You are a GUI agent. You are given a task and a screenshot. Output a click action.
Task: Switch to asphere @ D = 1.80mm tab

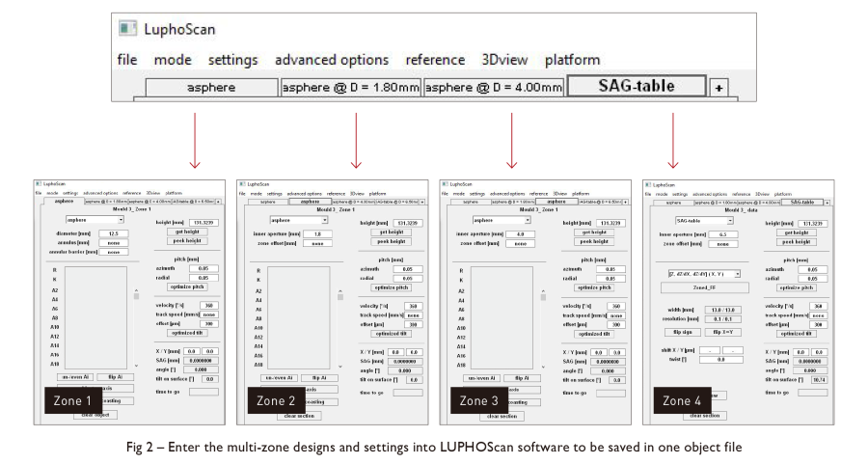(351, 88)
